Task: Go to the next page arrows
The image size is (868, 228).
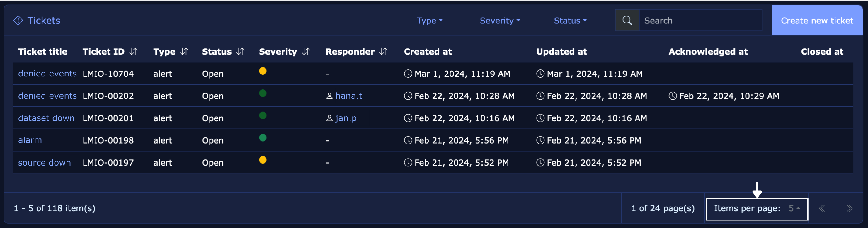Action: [850, 208]
